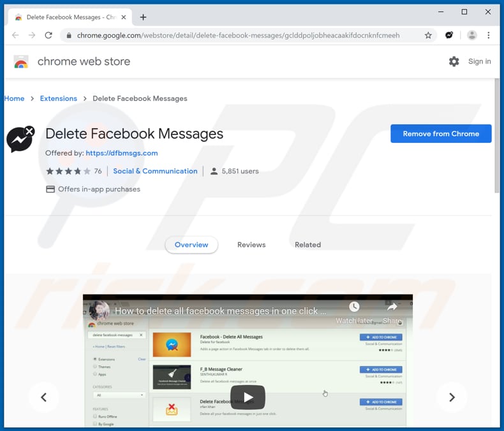Select the Overview tab
Viewport: 504px width, 431px height.
(x=191, y=245)
